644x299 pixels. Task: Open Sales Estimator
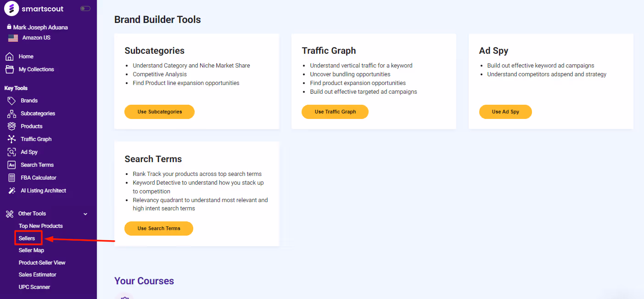click(x=38, y=275)
